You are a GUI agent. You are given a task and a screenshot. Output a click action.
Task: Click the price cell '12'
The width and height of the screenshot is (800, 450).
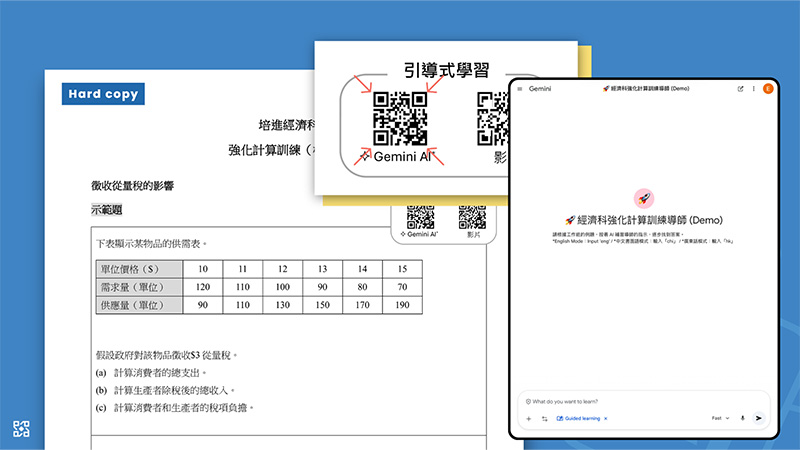point(283,269)
